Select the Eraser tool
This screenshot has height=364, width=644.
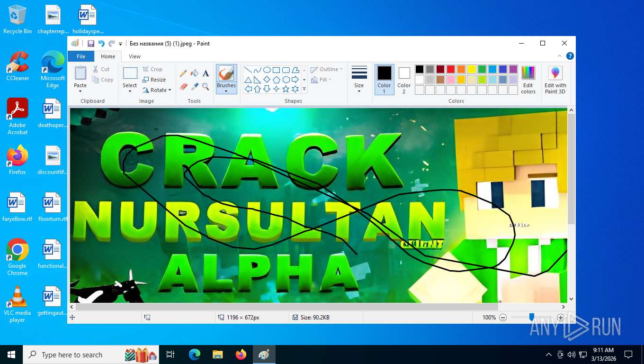tap(183, 86)
